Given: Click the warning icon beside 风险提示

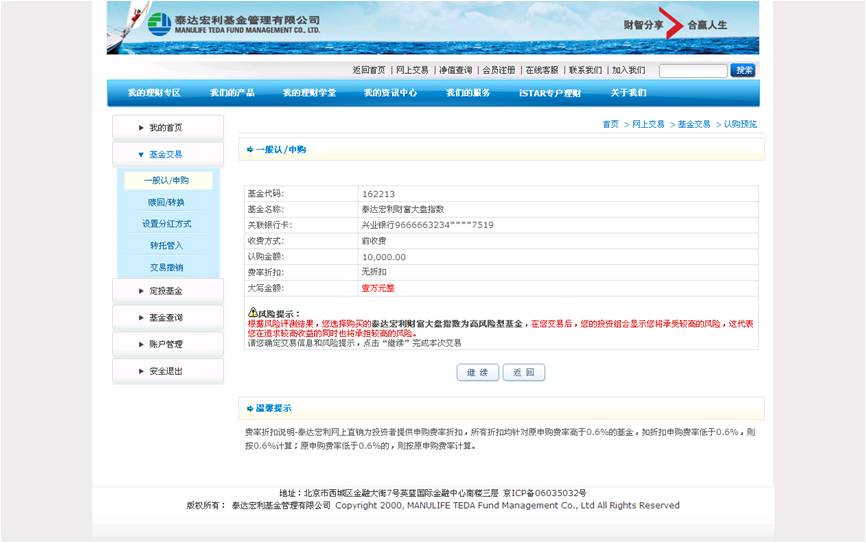Looking at the screenshot, I should (x=252, y=312).
